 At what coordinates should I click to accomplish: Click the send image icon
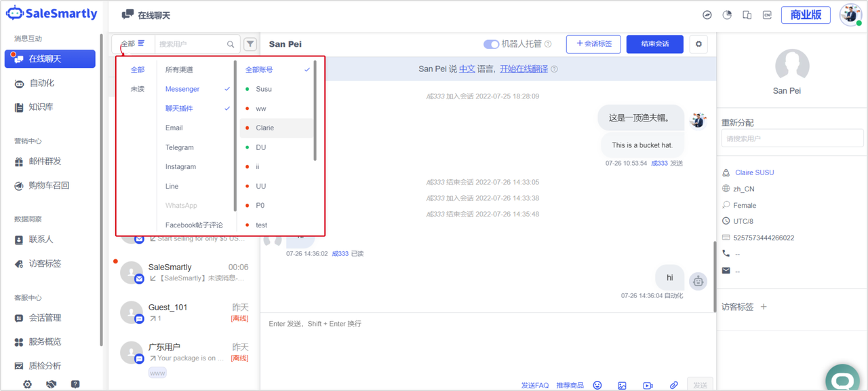pos(622,385)
